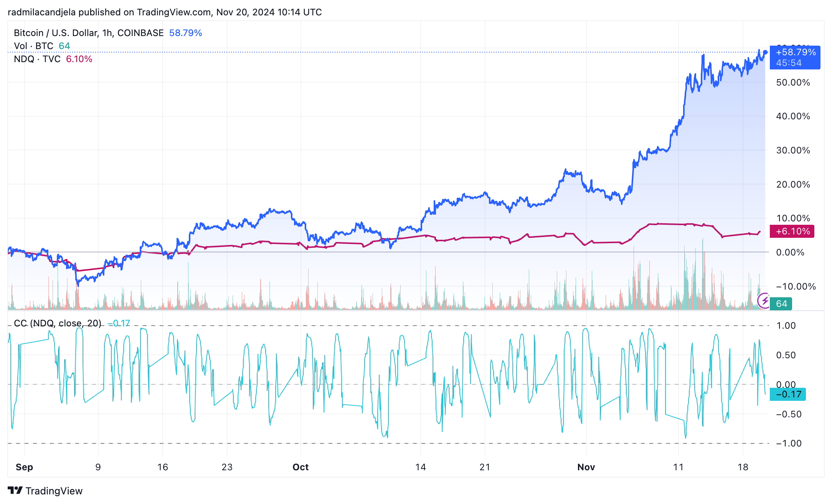Click date 23 on the time axis
832x504 pixels.
point(227,467)
